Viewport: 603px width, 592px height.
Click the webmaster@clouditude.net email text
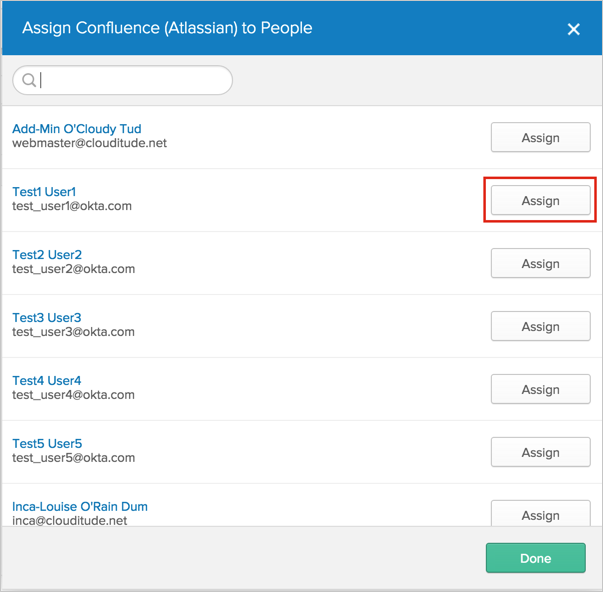click(90, 143)
